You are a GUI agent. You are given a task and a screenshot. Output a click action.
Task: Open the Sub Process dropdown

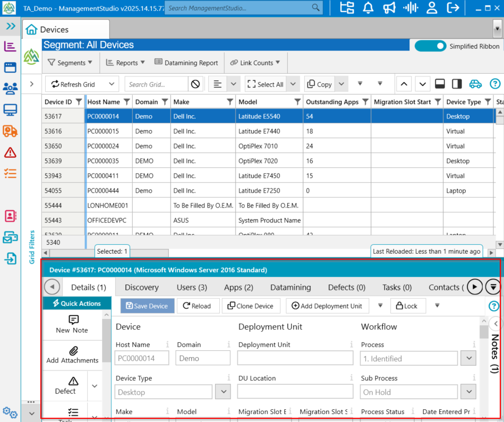pos(468,392)
